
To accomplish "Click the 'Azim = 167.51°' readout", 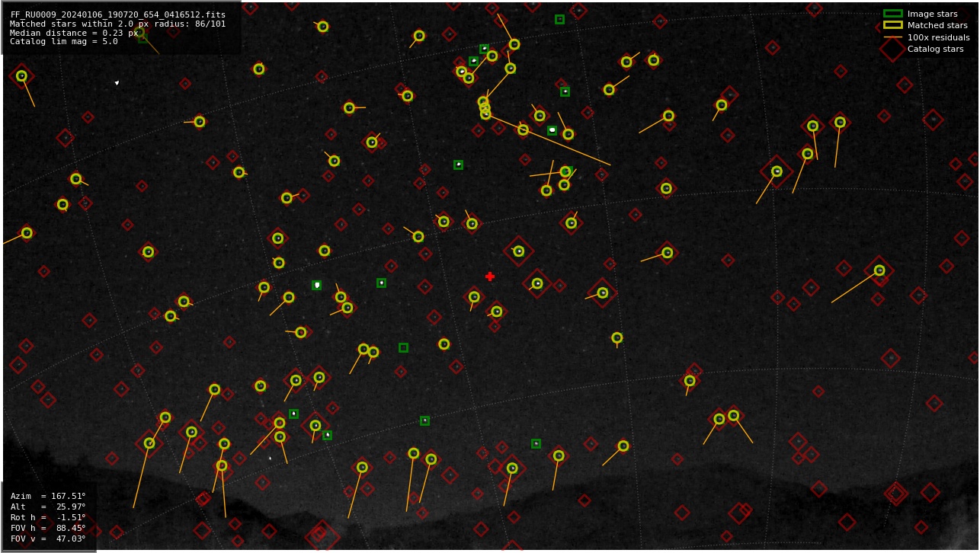I will coord(48,496).
